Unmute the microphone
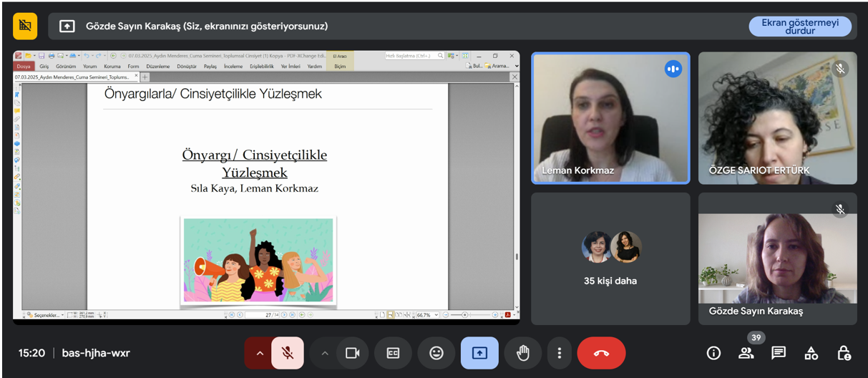The image size is (868, 378). 288,353
